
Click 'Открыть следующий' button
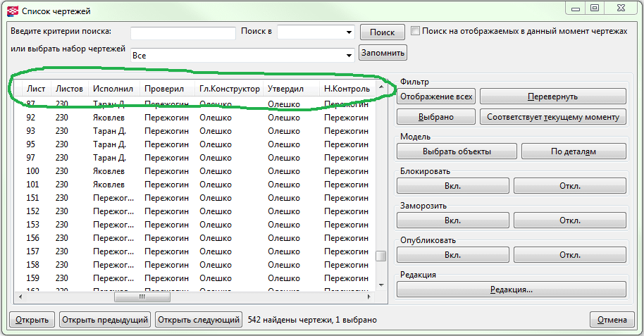[199, 320]
